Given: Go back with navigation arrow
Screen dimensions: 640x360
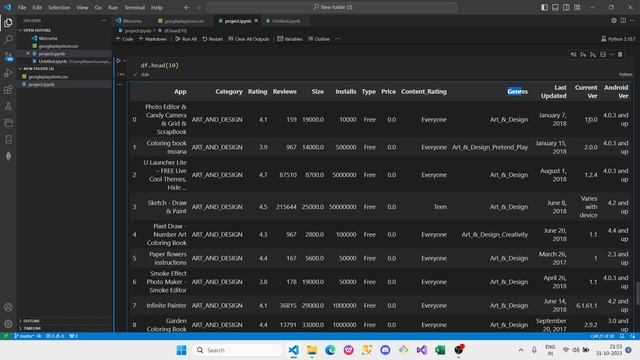Looking at the screenshot, I should 187,7.
